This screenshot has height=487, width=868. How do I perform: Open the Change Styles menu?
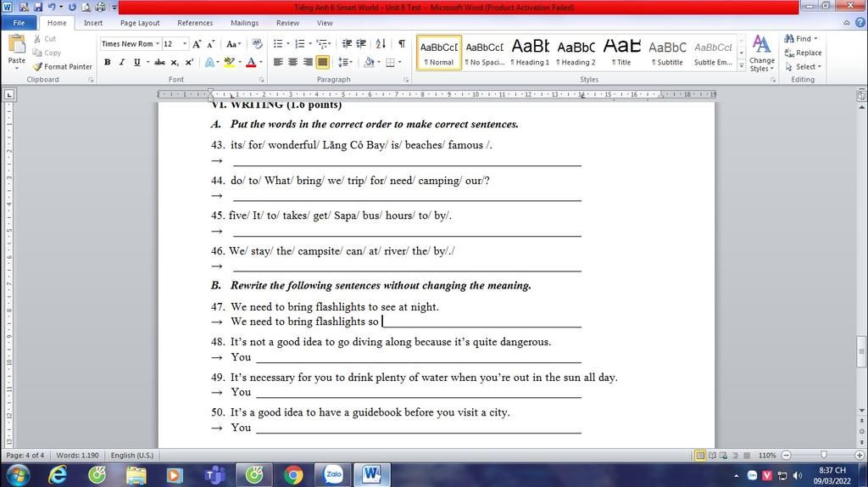click(762, 53)
